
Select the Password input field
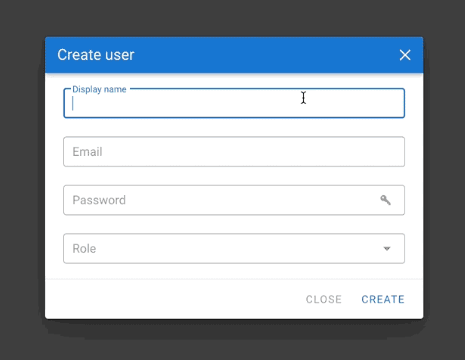(234, 200)
